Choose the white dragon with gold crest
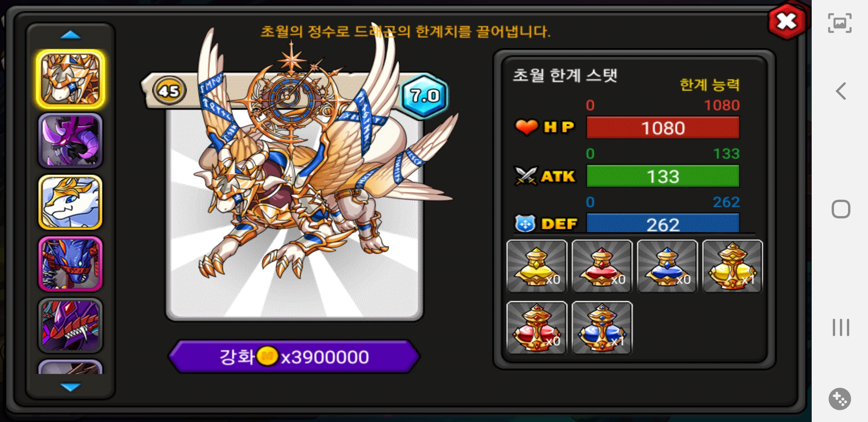The width and height of the screenshot is (868, 422). click(70, 202)
